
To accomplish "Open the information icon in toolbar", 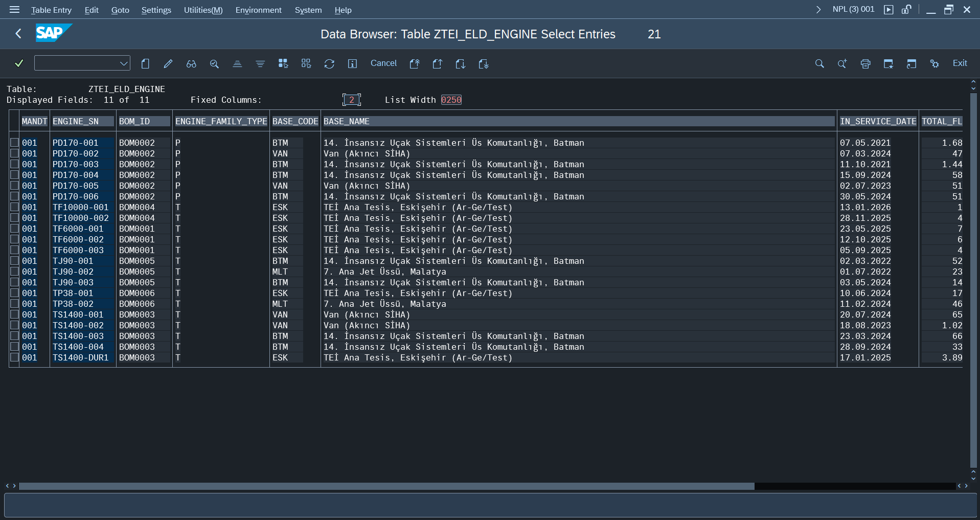I will (x=352, y=63).
